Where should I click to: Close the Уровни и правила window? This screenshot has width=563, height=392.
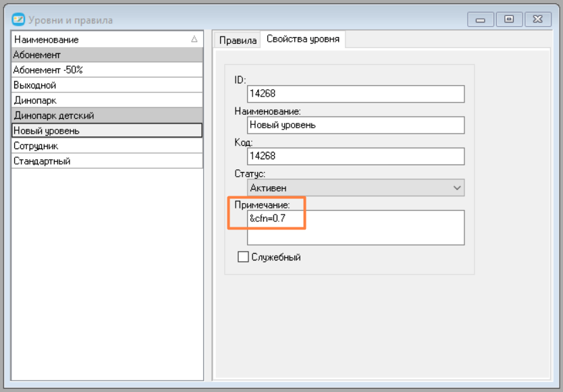point(537,20)
